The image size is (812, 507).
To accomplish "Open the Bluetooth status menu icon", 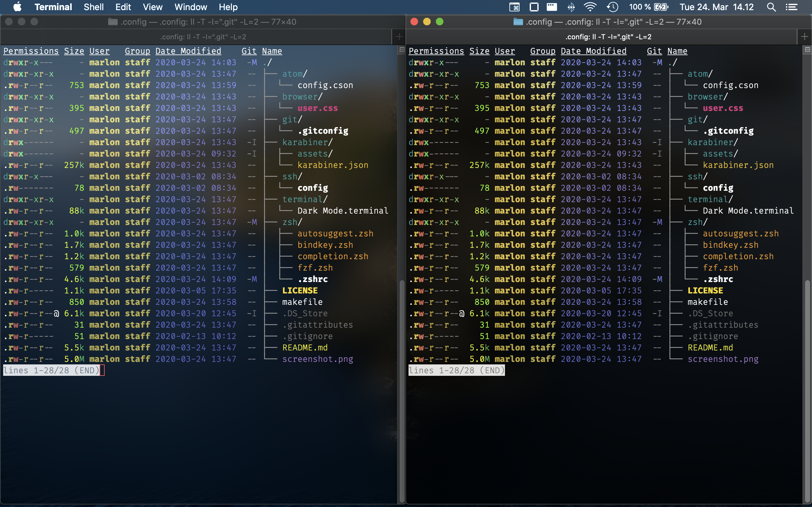I will point(571,7).
